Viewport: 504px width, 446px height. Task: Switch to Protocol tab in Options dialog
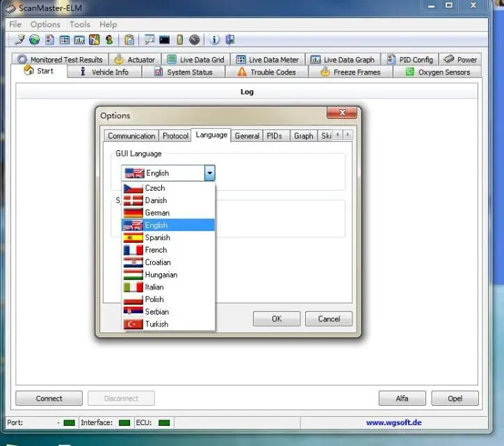click(x=175, y=136)
